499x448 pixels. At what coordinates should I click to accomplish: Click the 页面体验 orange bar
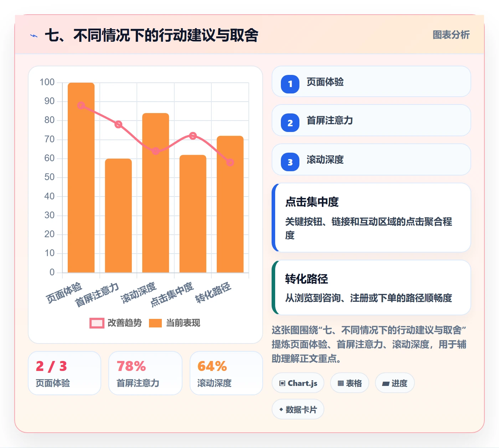(x=81, y=178)
